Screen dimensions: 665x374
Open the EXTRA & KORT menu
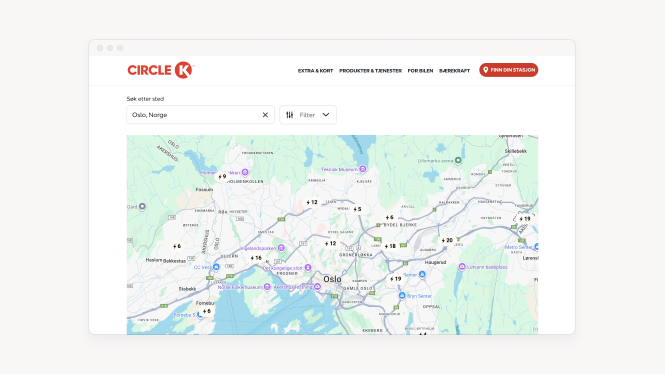click(x=315, y=71)
